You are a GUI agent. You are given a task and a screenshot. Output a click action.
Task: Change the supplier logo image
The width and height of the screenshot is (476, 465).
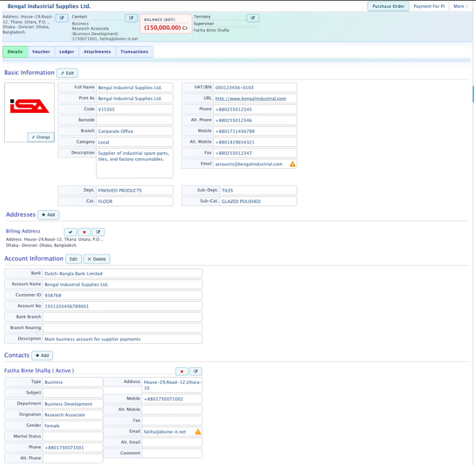click(x=41, y=137)
